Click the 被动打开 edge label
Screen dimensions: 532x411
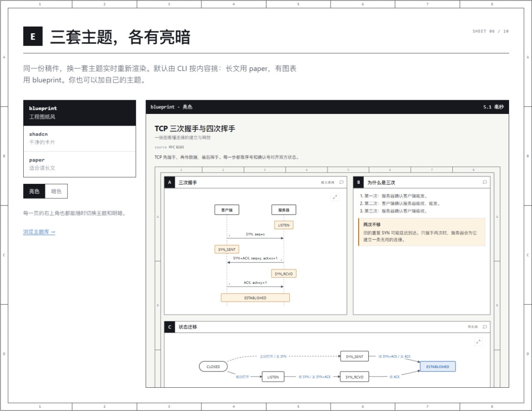242,377
